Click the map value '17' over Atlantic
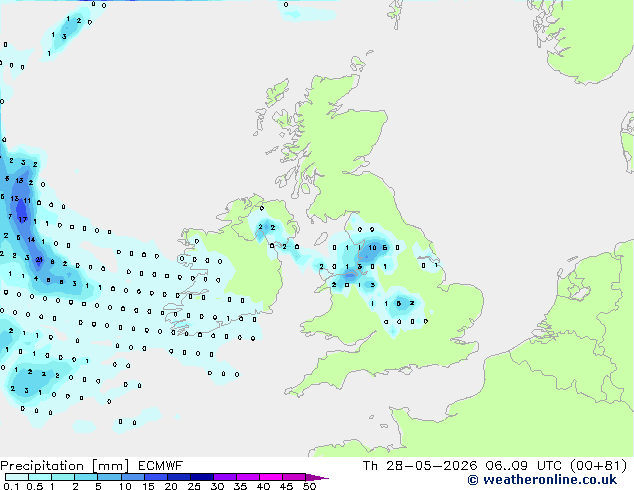The width and height of the screenshot is (634, 490). pyautogui.click(x=23, y=220)
